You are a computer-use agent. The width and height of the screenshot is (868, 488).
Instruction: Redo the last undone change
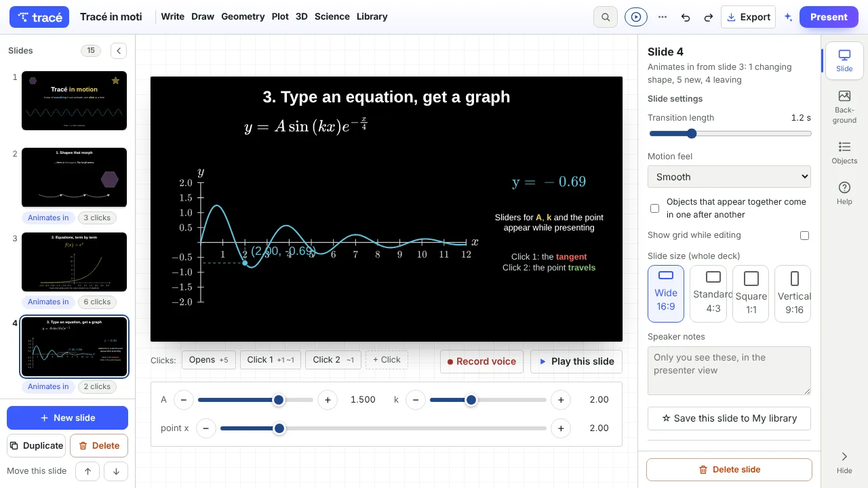tap(709, 17)
